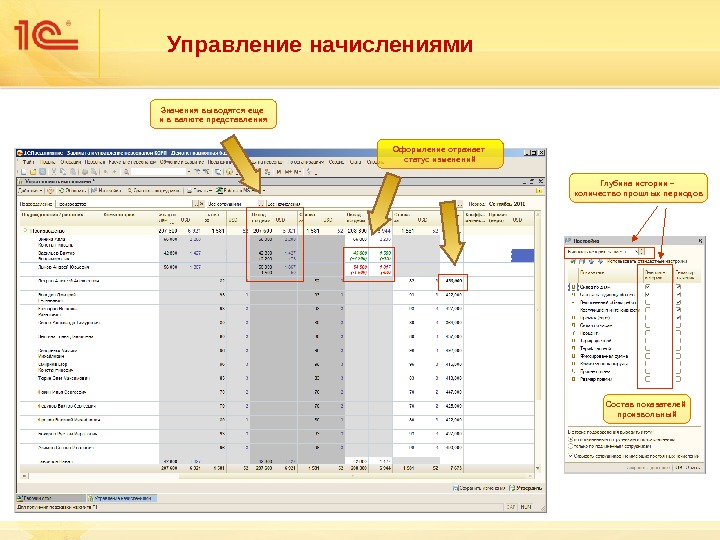Open the Действия dropdown in document toolbar

tap(30, 191)
